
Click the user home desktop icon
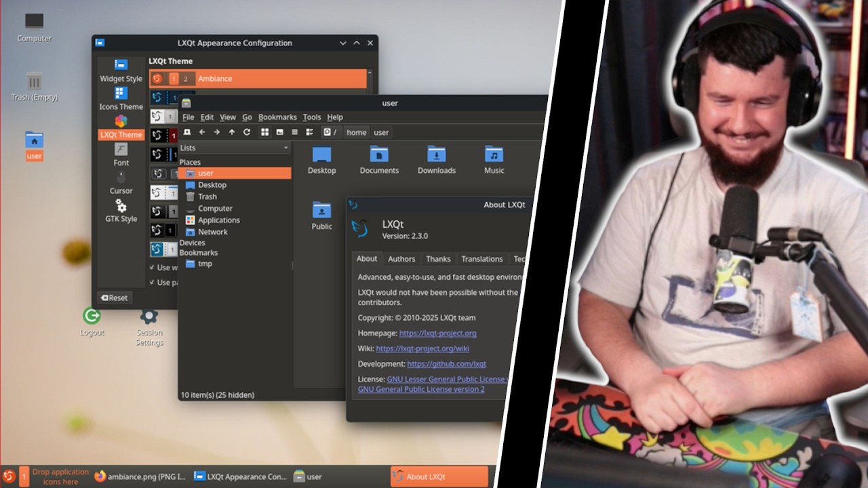(x=34, y=146)
